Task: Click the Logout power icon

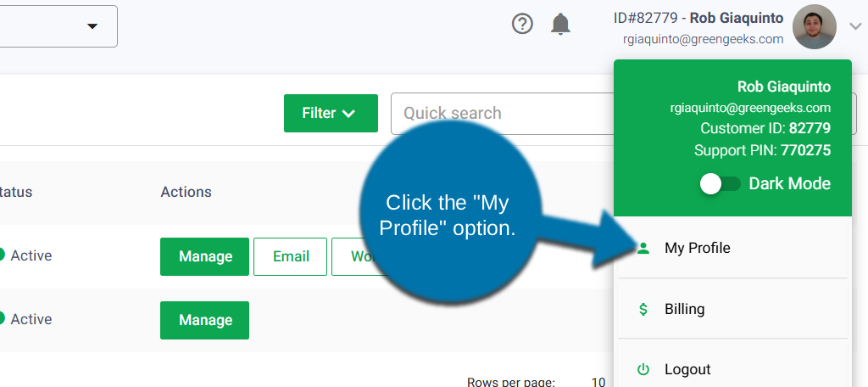Action: click(643, 370)
